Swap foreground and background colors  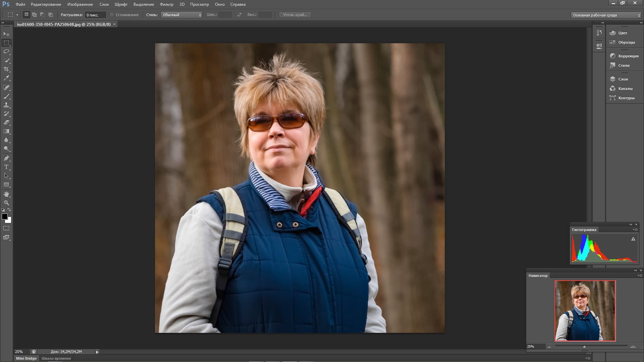[x=9, y=210]
